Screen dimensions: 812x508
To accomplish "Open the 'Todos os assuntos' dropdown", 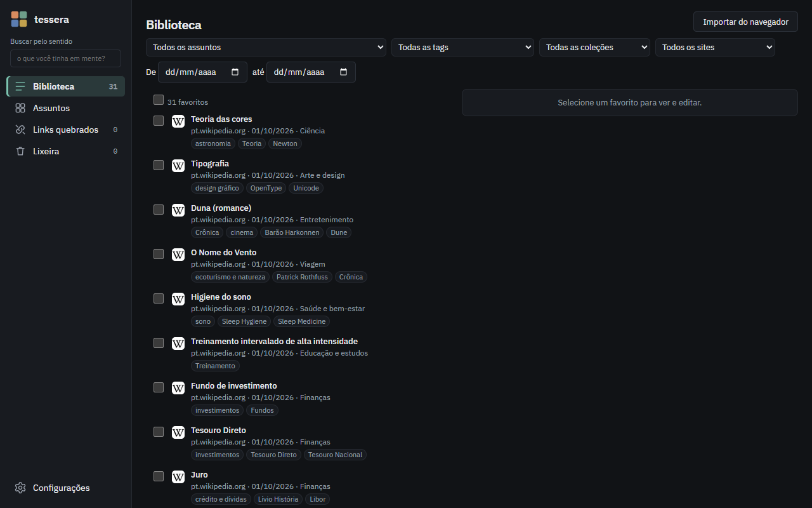I will (x=266, y=48).
